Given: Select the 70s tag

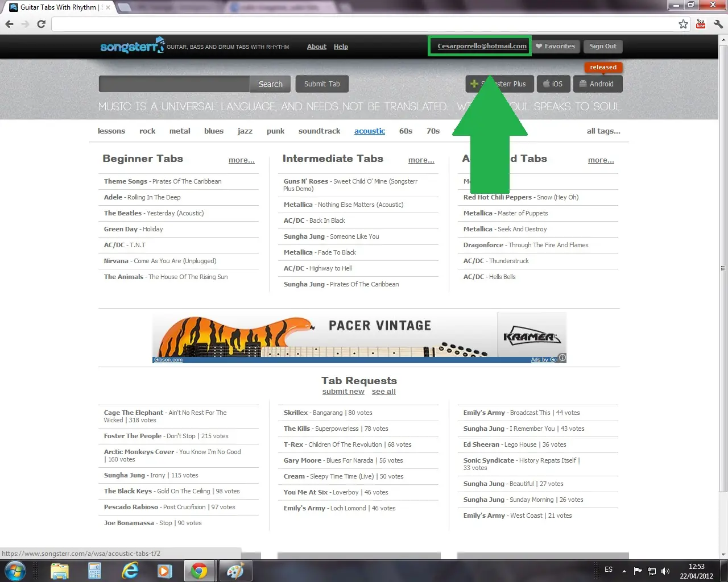Looking at the screenshot, I should pyautogui.click(x=433, y=131).
